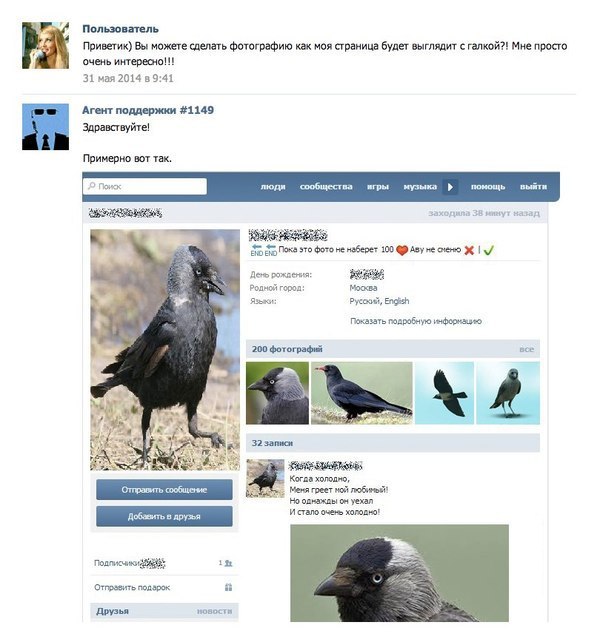Open новости link in Друзья section
This screenshot has width=600, height=642.
click(x=214, y=611)
